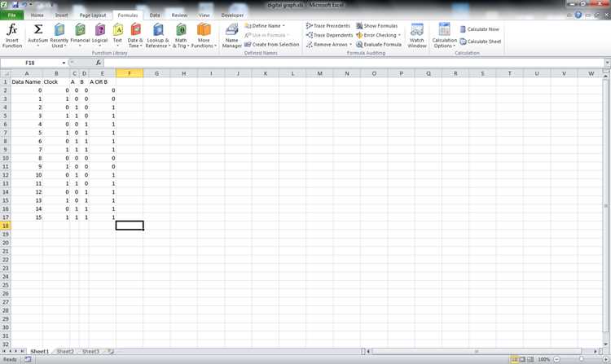Click the zoom out minus button
611x364 pixels.
[x=556, y=359]
